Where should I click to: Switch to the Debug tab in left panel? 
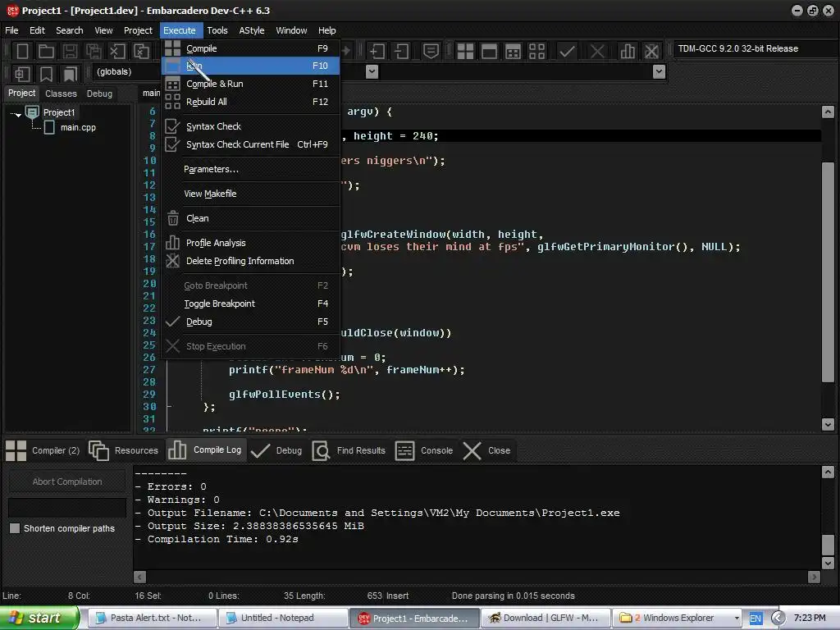pyautogui.click(x=99, y=94)
